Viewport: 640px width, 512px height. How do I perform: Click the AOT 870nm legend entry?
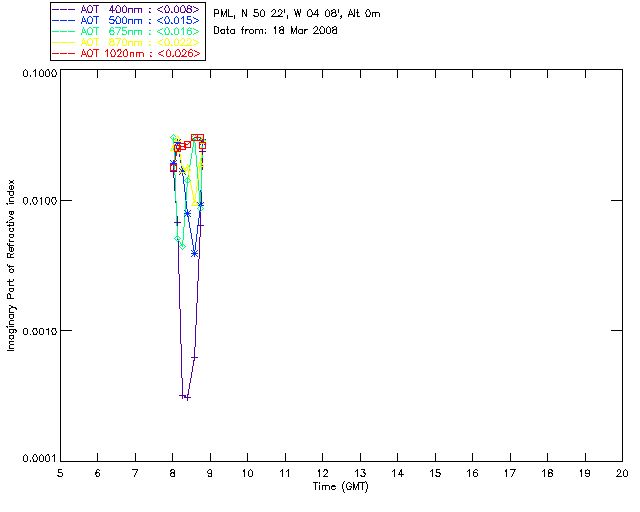click(127, 42)
